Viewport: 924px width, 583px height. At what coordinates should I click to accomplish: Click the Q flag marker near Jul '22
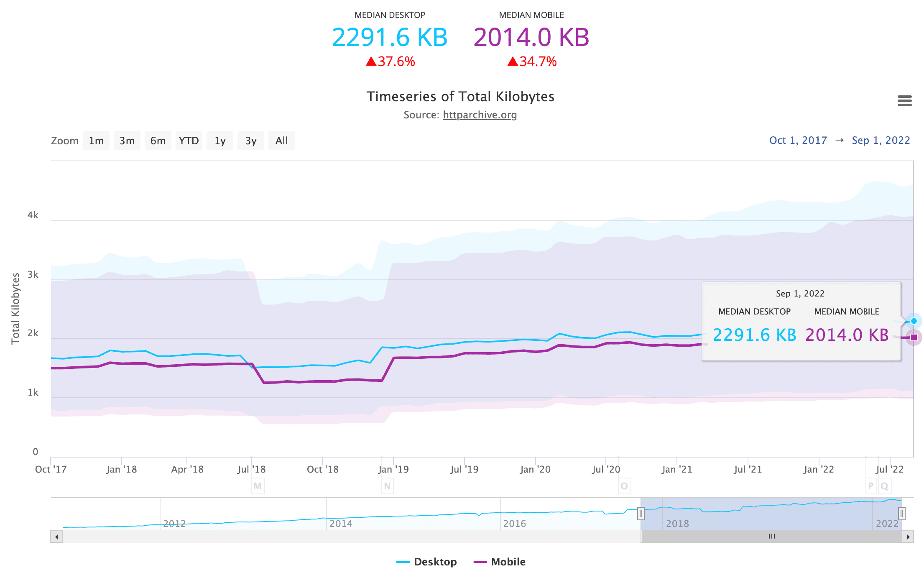(884, 486)
